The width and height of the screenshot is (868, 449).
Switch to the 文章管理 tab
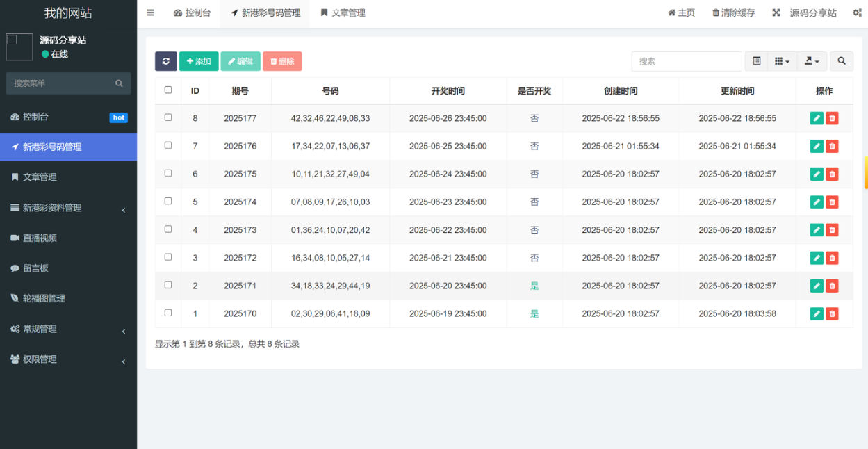[x=343, y=13]
